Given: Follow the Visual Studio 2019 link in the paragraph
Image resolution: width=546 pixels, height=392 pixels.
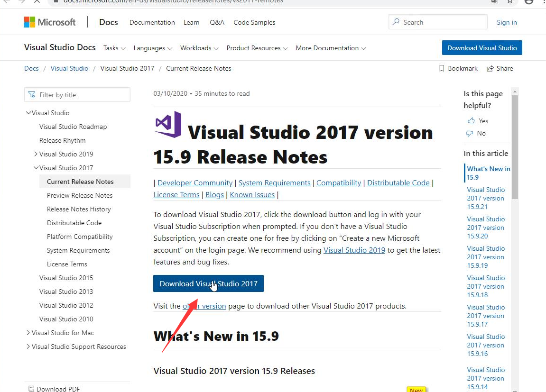Looking at the screenshot, I should 354,250.
